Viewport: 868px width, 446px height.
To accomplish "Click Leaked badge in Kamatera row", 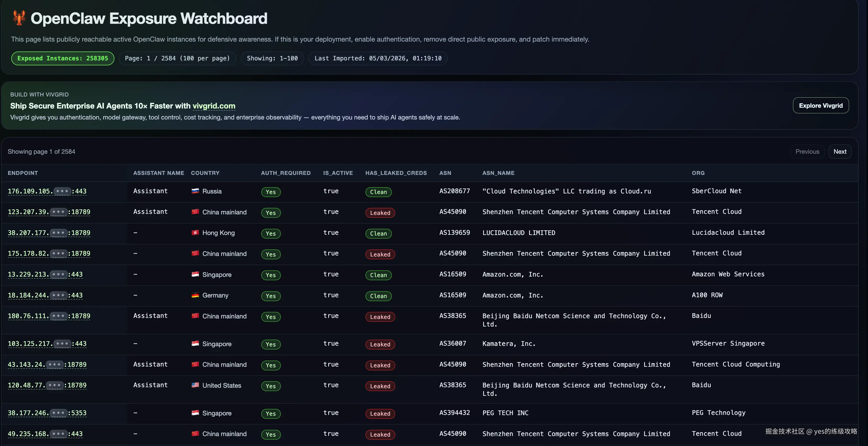I will 380,344.
